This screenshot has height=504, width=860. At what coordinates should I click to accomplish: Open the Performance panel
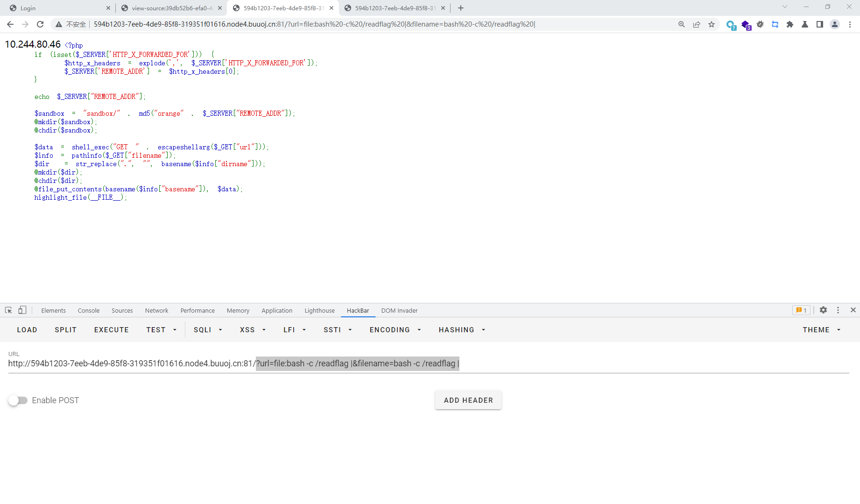[197, 310]
